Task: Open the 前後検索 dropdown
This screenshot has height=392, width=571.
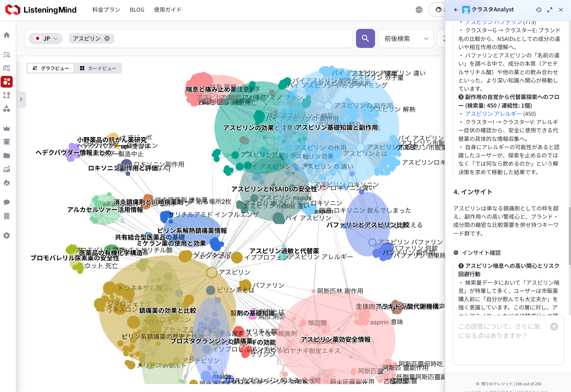Action: [x=406, y=38]
